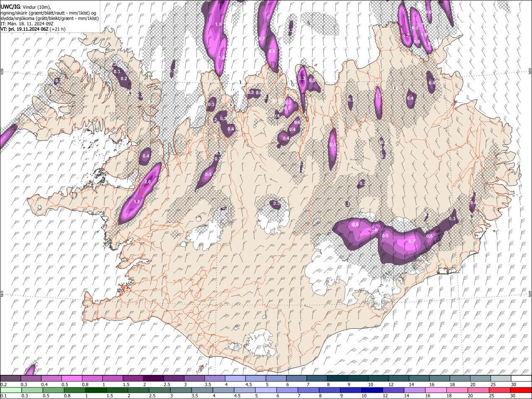The height and width of the screenshot is (399, 532).
Task: Click the '0.6' value in the southeast precipitation band
Action: [x=355, y=225]
